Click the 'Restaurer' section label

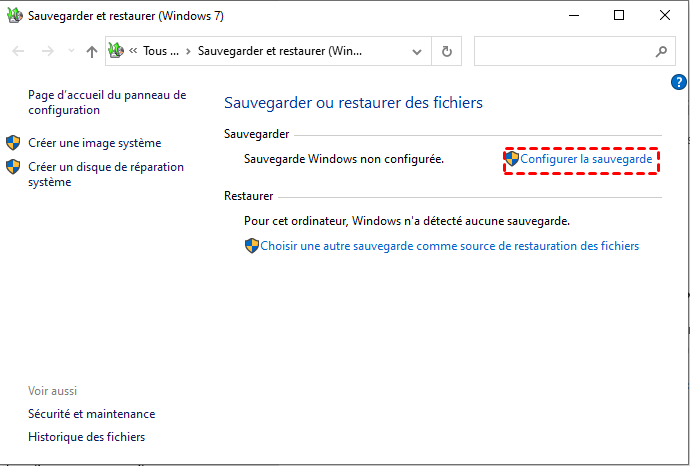pos(249,196)
